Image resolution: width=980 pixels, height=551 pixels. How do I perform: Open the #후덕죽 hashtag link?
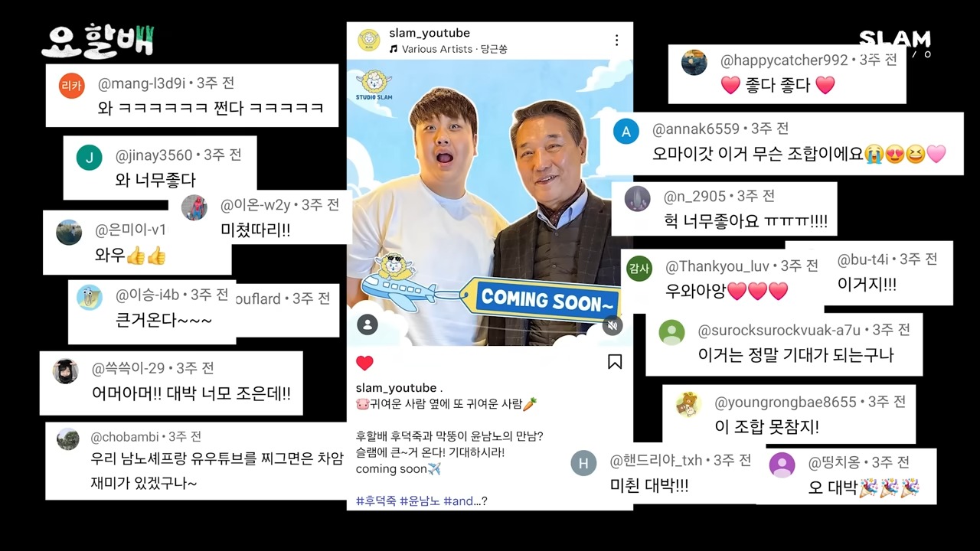tap(376, 501)
